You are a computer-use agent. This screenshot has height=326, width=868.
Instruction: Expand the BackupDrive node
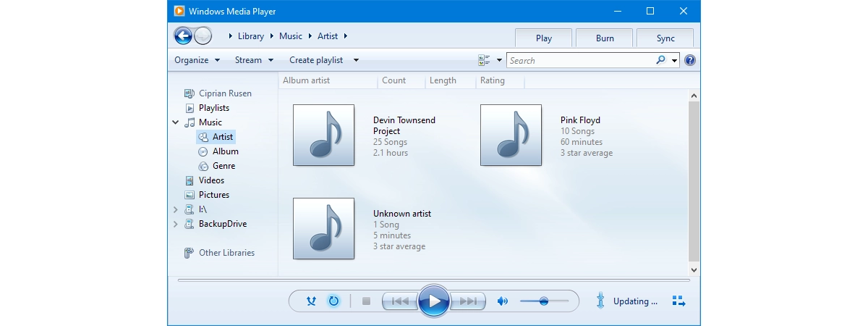176,224
